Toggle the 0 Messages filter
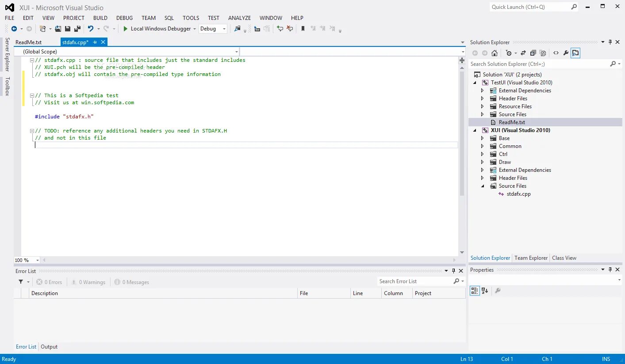Image resolution: width=625 pixels, height=364 pixels. tap(132, 282)
